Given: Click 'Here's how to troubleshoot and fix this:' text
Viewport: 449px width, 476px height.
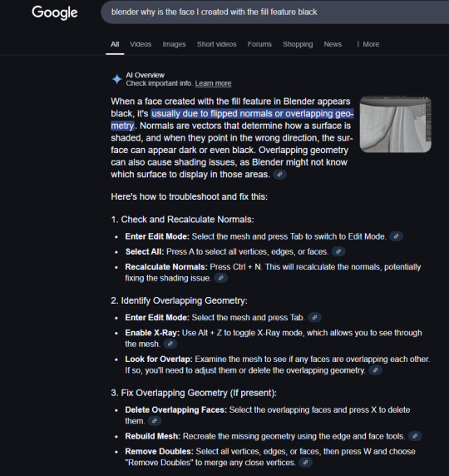Looking at the screenshot, I should click(189, 196).
